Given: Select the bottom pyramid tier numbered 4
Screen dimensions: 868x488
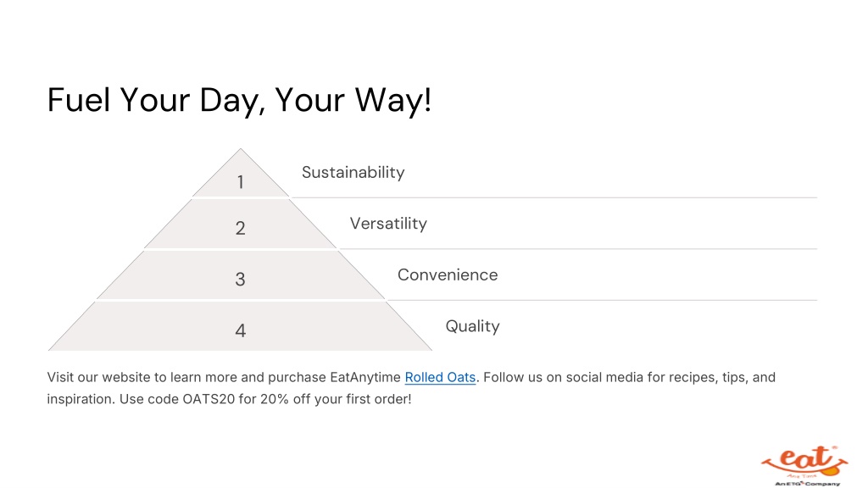Looking at the screenshot, I should [240, 326].
